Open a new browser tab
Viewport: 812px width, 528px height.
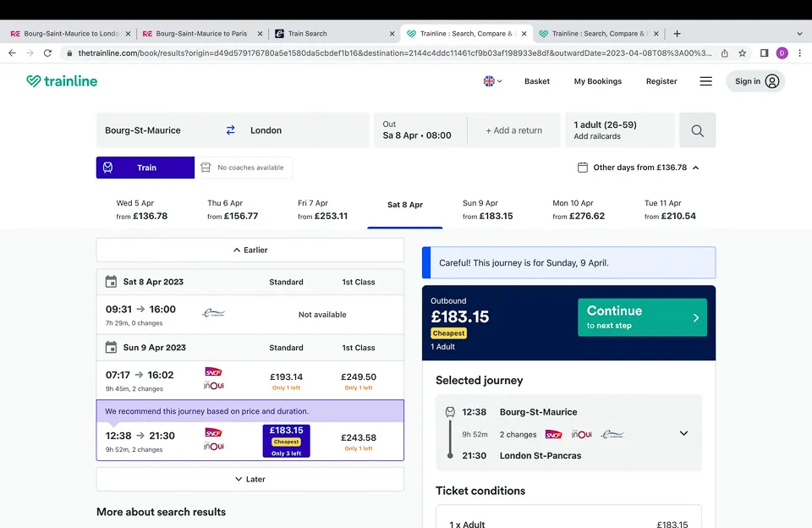677,34
